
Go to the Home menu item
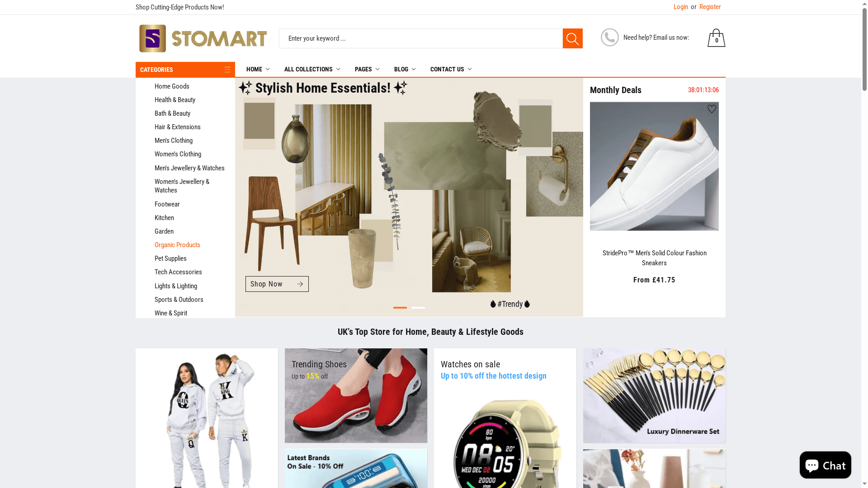pos(258,69)
